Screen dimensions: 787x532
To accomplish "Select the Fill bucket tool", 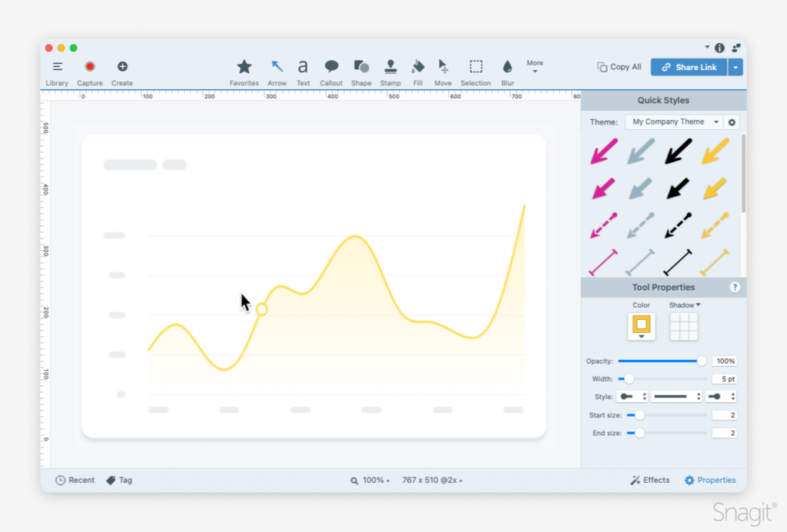I will [417, 72].
